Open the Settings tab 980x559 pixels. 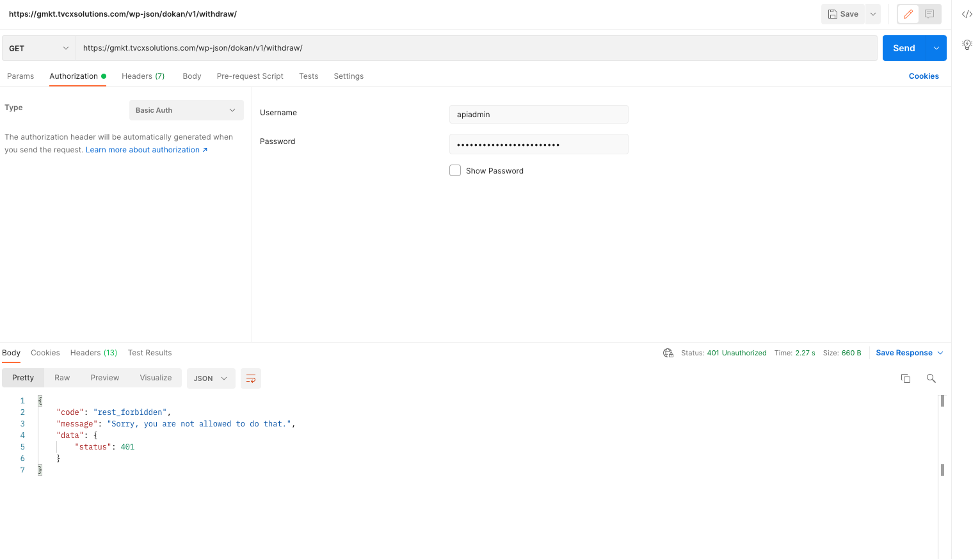click(349, 76)
